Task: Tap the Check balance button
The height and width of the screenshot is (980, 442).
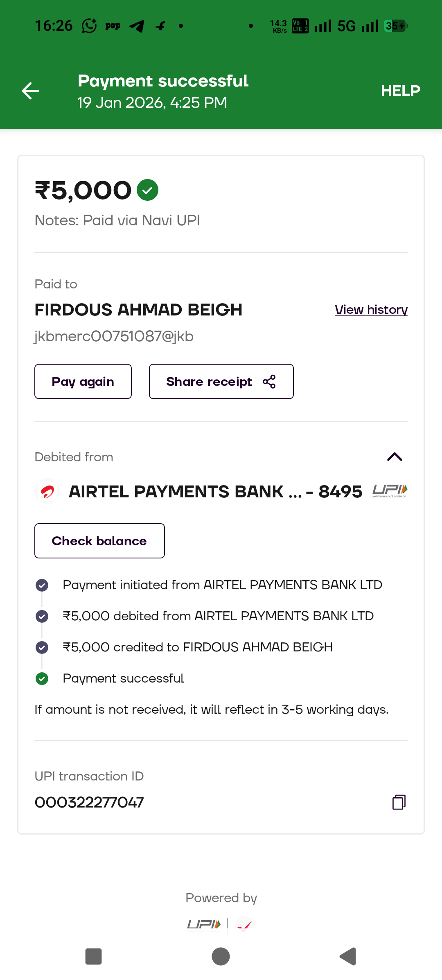Action: tap(99, 541)
